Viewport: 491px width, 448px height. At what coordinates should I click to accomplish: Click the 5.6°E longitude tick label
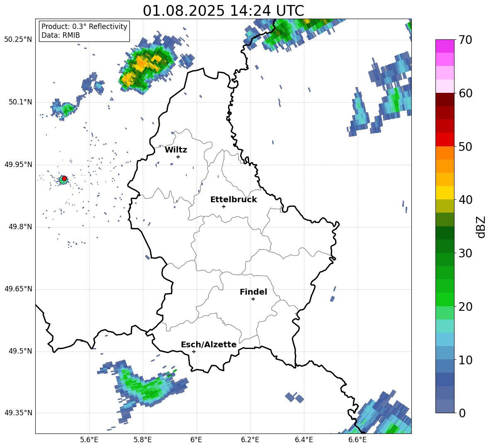tap(89, 440)
